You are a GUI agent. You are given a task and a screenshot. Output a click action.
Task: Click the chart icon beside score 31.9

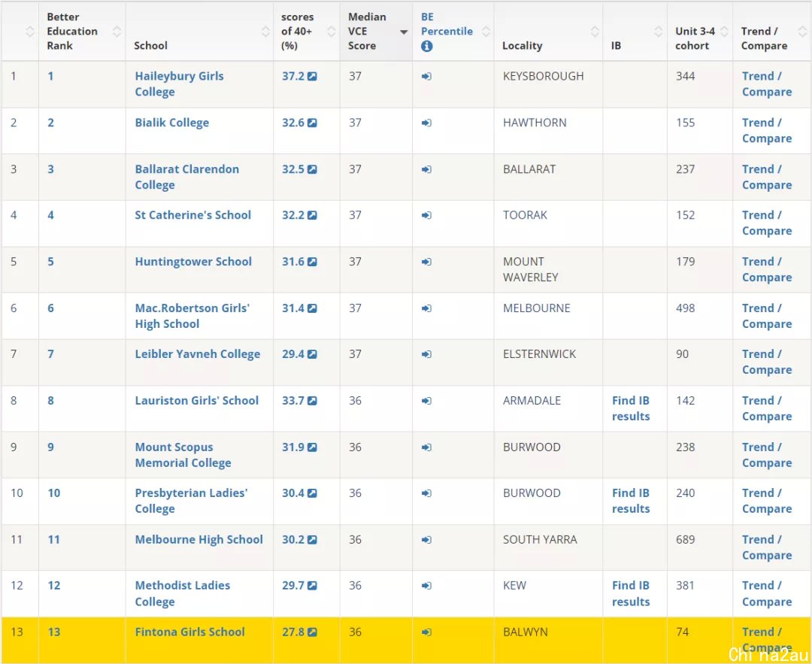click(312, 447)
